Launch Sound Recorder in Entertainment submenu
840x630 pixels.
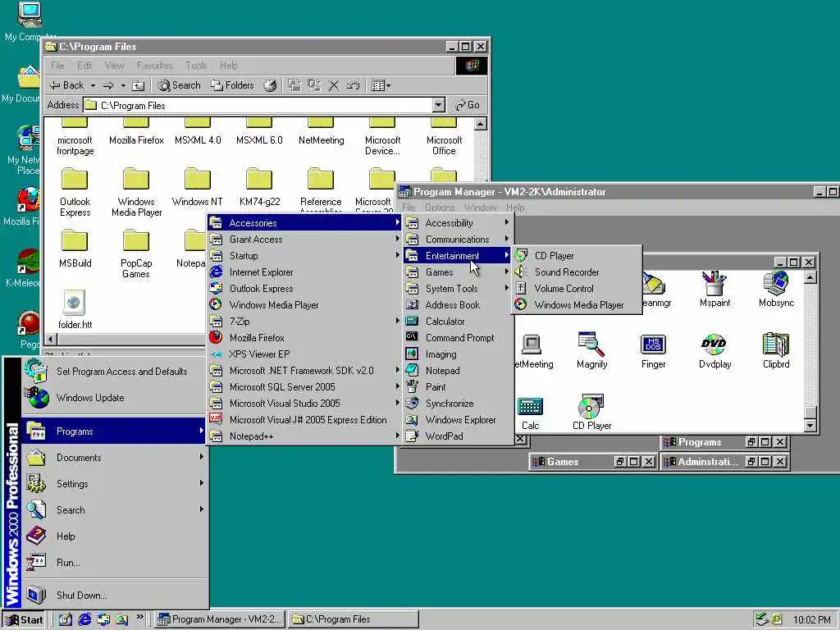click(x=577, y=272)
